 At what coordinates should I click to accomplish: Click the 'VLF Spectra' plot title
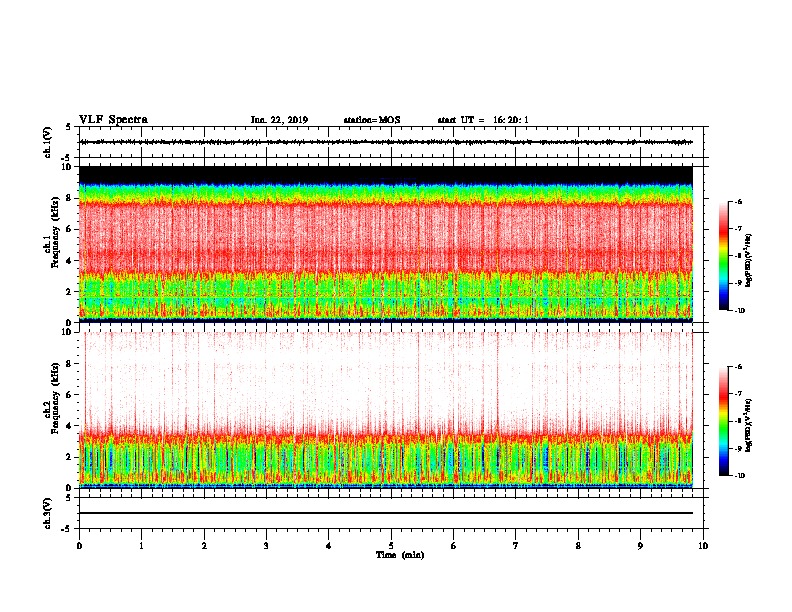[x=113, y=120]
